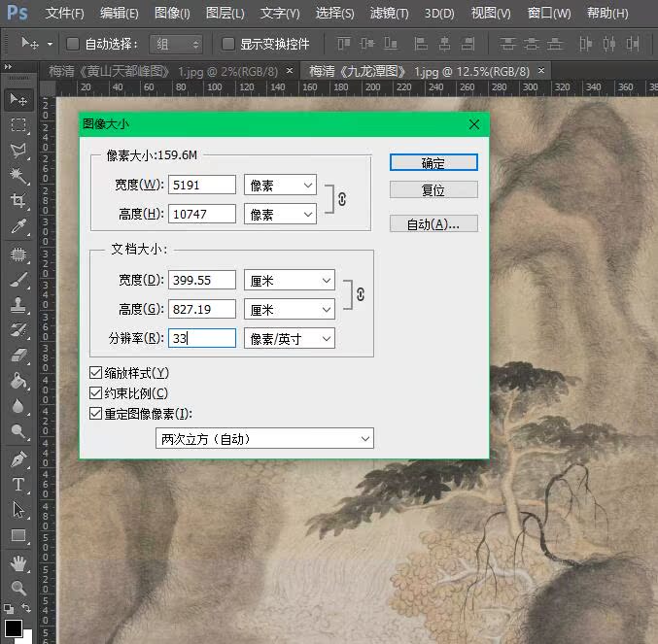The image size is (658, 644).
Task: Close the 黄山天都峰图 document tab
Action: (x=290, y=71)
